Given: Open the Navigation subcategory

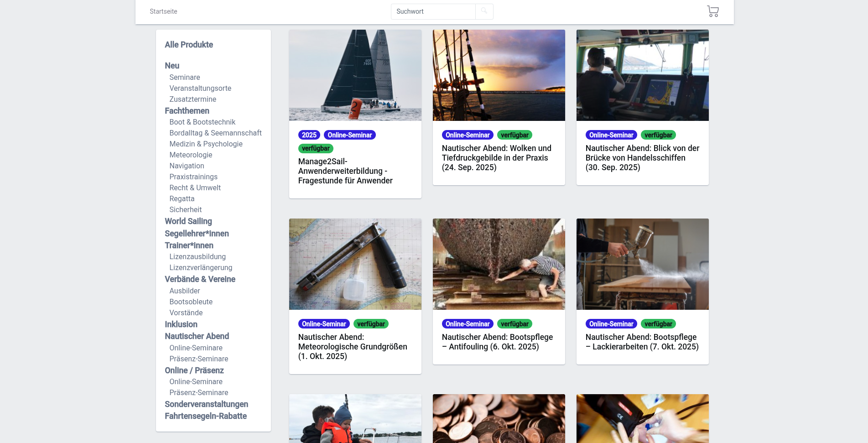Looking at the screenshot, I should pos(187,166).
